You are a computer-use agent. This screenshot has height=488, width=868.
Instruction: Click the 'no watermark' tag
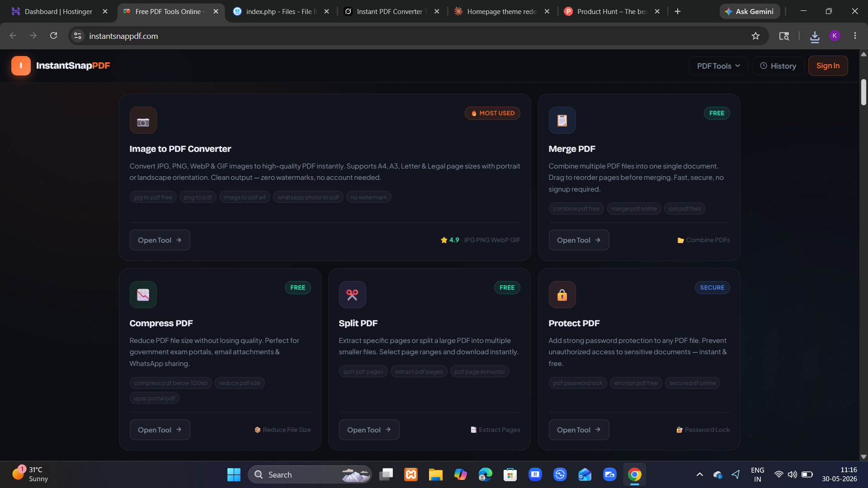tap(369, 197)
